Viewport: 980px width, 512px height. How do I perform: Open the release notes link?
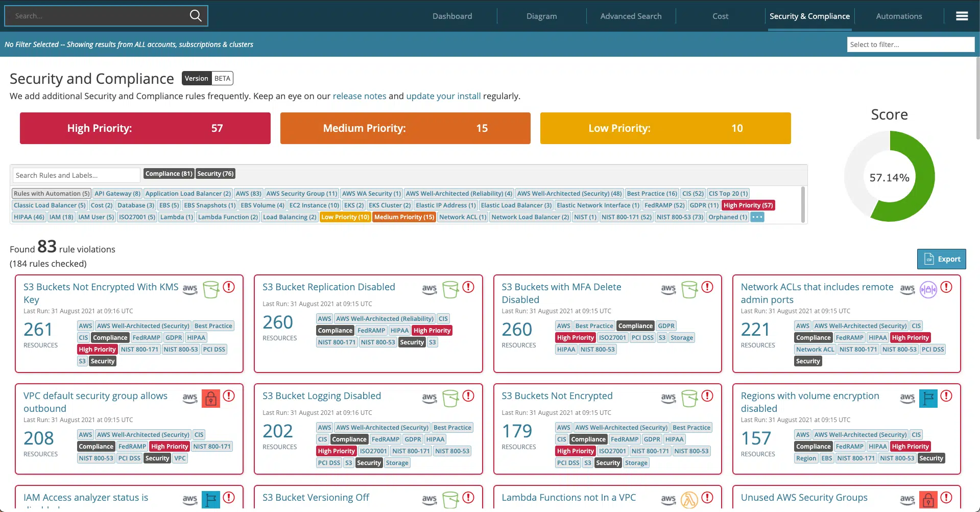360,96
